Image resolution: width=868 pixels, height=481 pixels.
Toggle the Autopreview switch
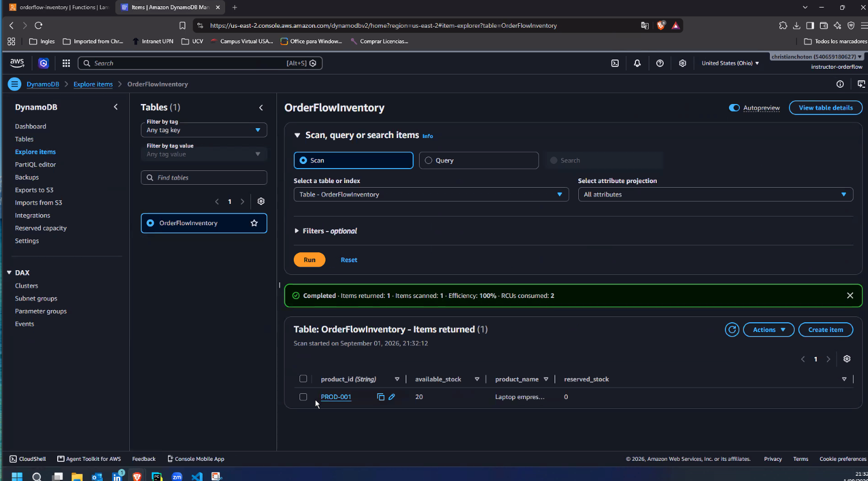pyautogui.click(x=734, y=108)
